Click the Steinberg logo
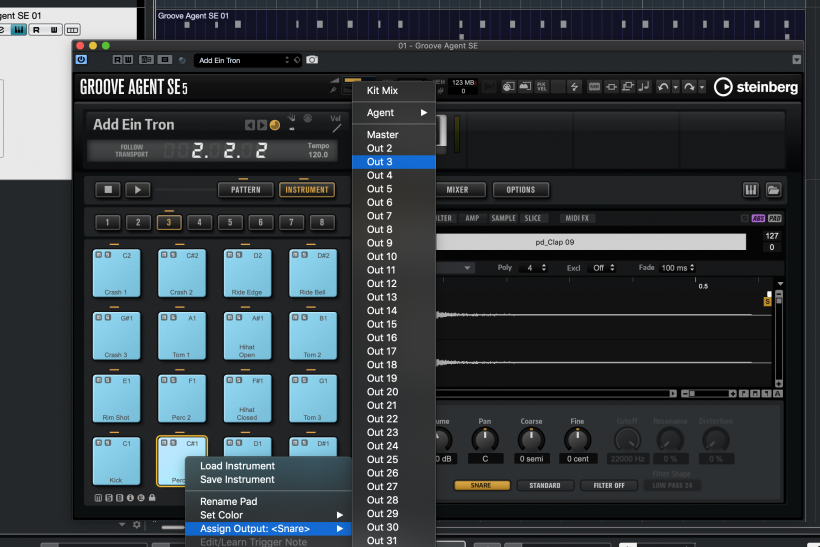The width and height of the screenshot is (820, 547). click(x=756, y=87)
